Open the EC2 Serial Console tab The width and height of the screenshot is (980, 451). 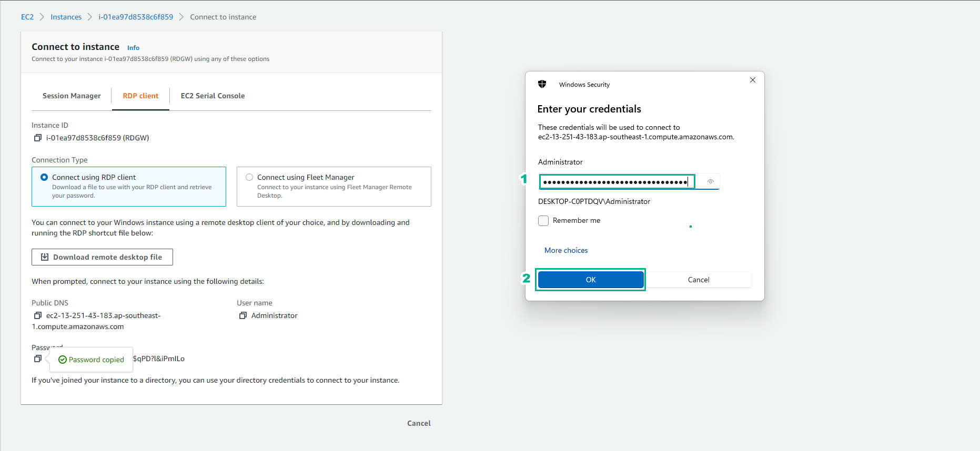(213, 96)
